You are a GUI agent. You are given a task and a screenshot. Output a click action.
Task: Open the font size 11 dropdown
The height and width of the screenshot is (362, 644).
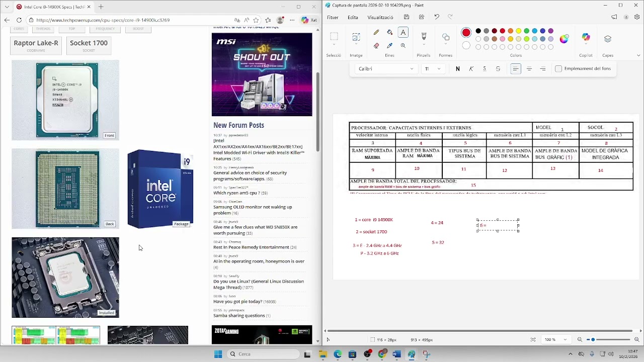point(432,69)
